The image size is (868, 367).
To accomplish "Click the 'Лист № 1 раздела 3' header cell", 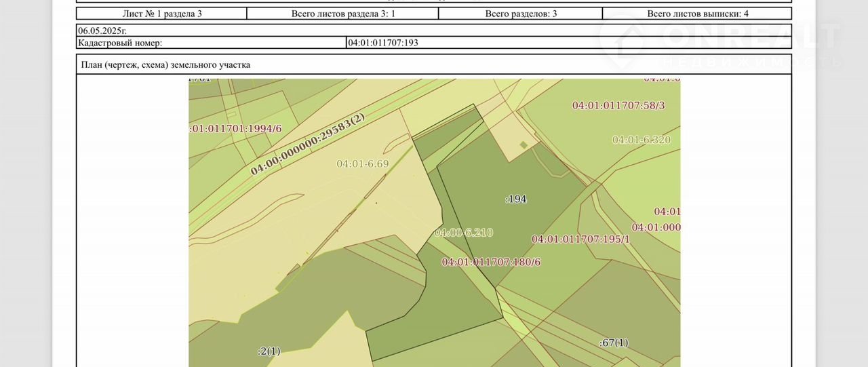I will point(161,14).
